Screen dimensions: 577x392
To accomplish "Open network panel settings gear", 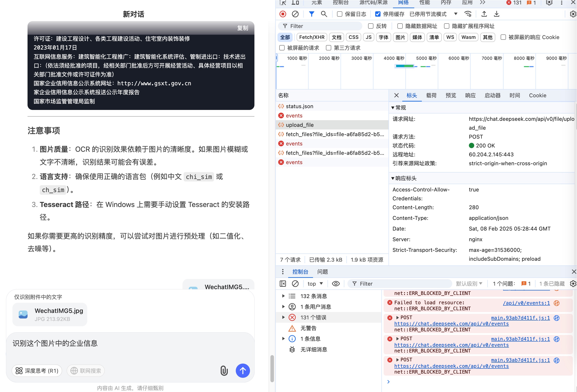I will click(573, 14).
